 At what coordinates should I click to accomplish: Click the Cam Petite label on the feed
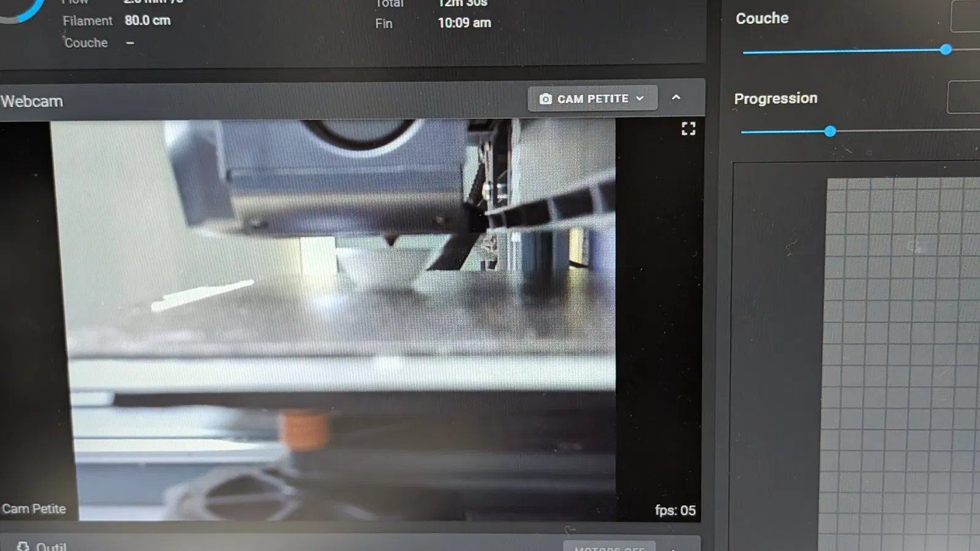coord(34,509)
